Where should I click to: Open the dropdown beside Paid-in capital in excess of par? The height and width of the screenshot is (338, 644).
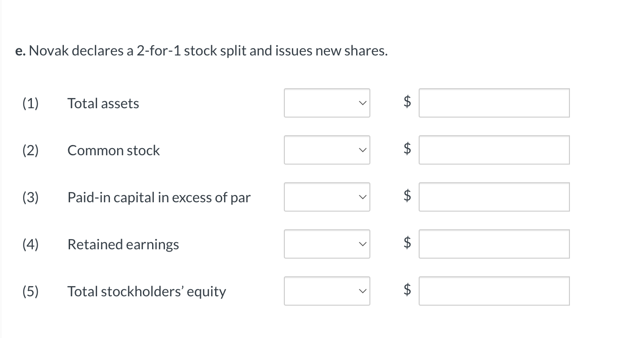[327, 197]
